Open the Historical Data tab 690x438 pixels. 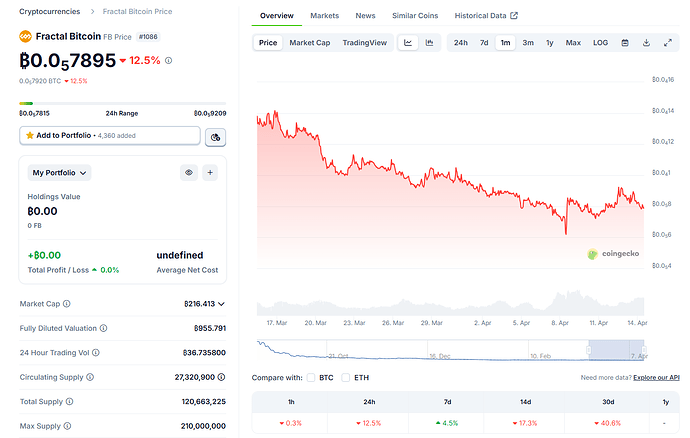[486, 15]
